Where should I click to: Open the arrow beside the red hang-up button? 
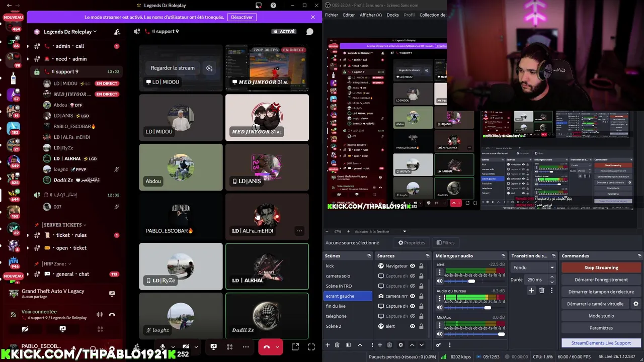277,347
